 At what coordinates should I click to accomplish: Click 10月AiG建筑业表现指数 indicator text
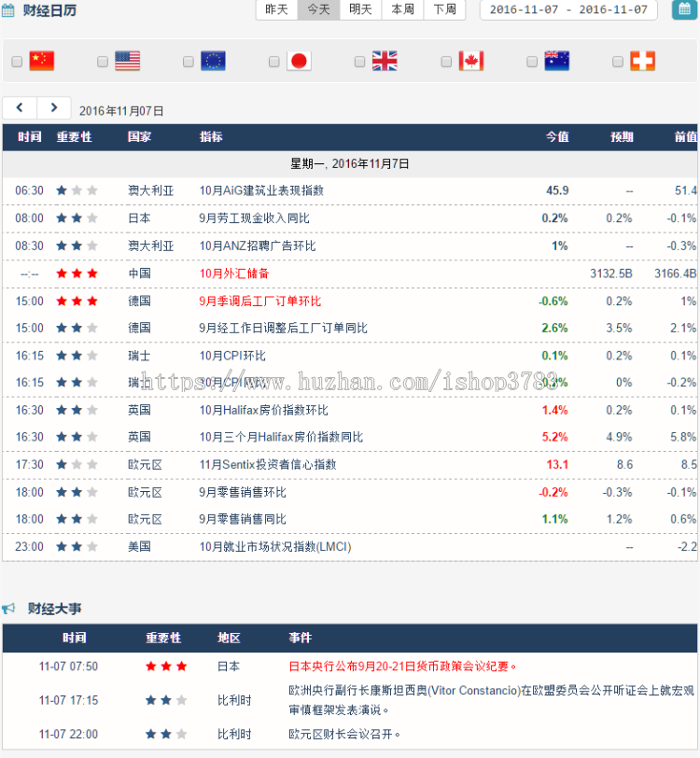click(261, 190)
